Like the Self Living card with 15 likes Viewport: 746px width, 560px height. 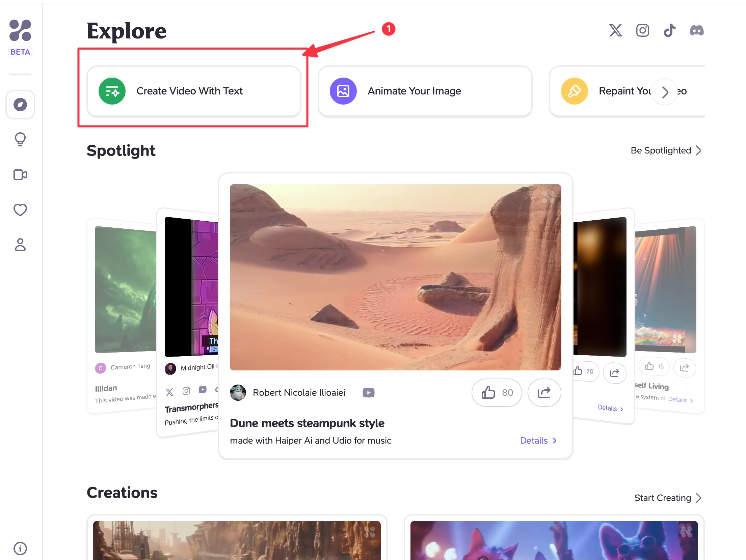coord(654,366)
